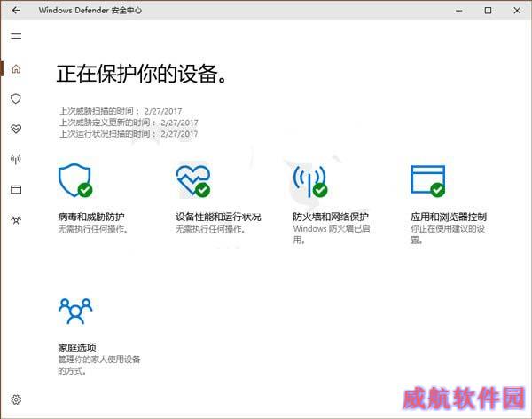Click '管理你的家人使用设备的方式' description
This screenshot has height=419, width=532.
99,365
